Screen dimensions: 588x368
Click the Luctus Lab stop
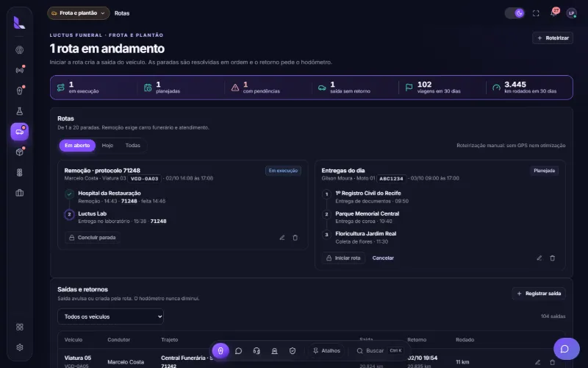93,213
